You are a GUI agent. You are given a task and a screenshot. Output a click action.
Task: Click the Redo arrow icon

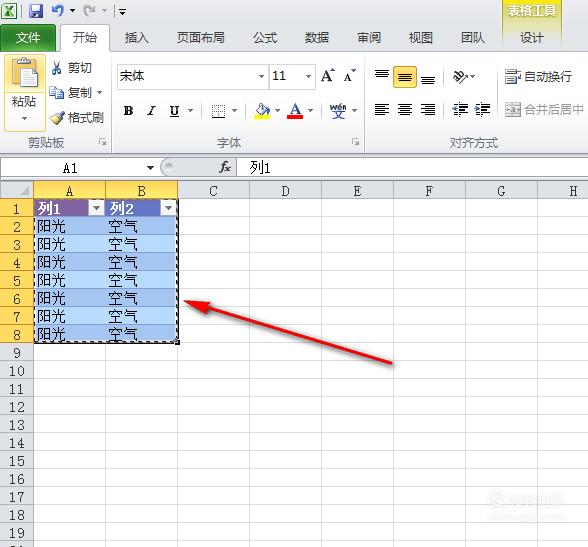pos(89,10)
